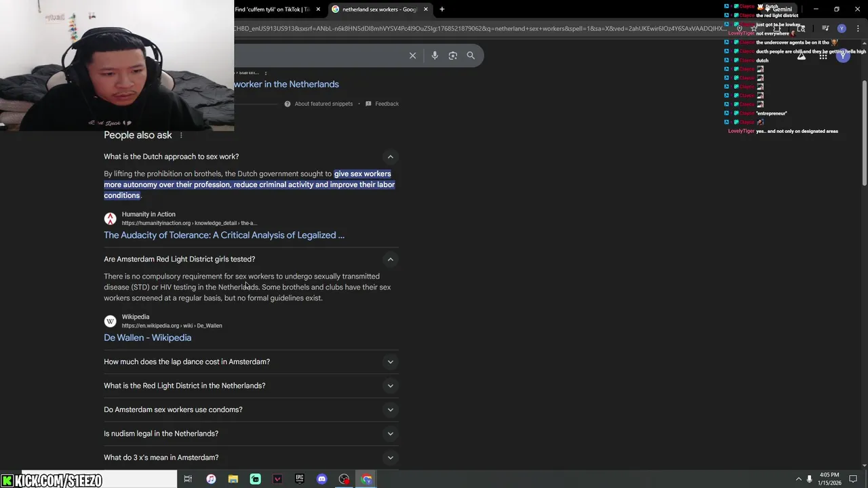The height and width of the screenshot is (488, 868).
Task: Open iTunes music app in taskbar
Action: (x=211, y=479)
